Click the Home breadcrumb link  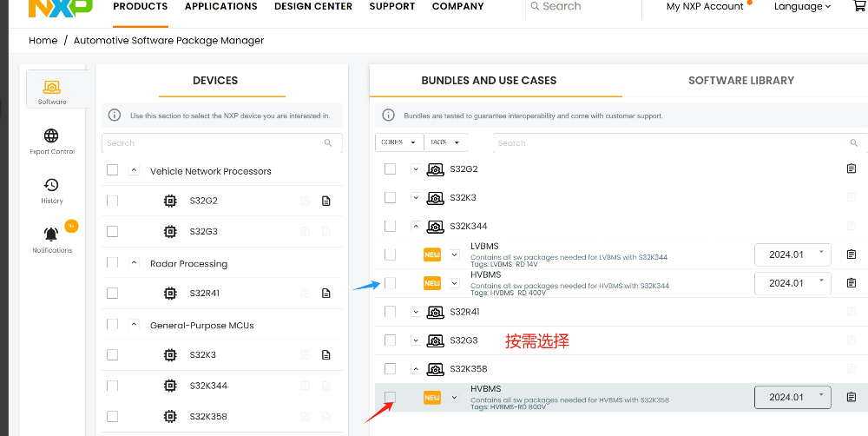(43, 41)
